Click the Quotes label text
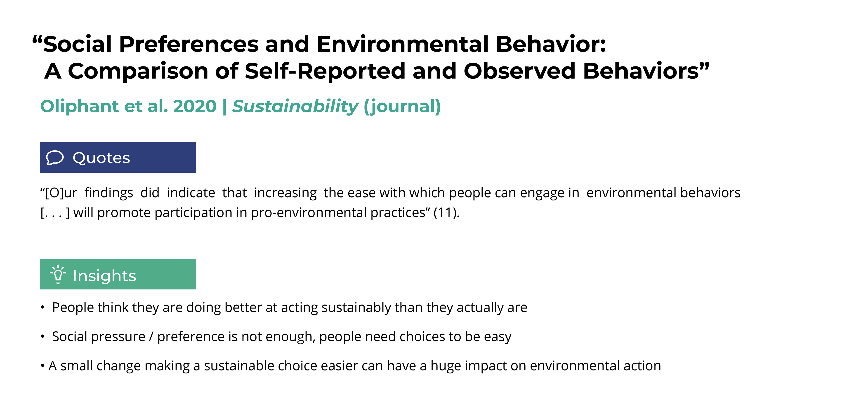The height and width of the screenshot is (403, 868). tap(101, 158)
